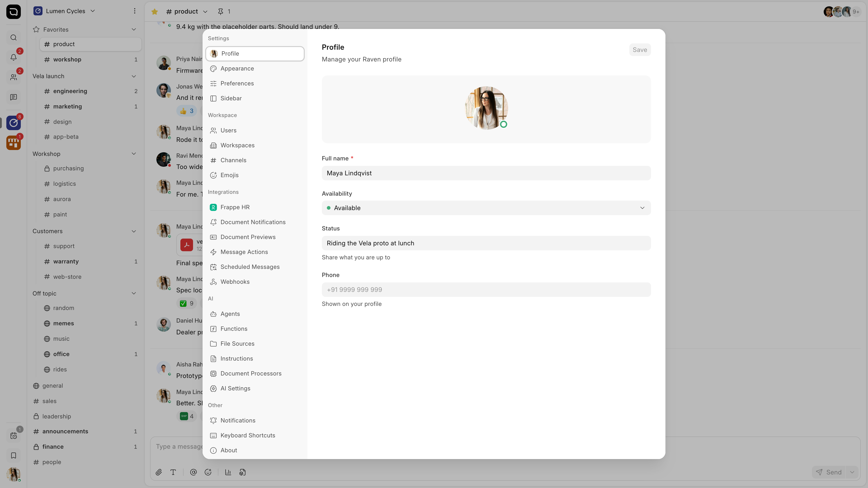Click the Phone number field
Screen dimensions: 868x488
pos(486,290)
